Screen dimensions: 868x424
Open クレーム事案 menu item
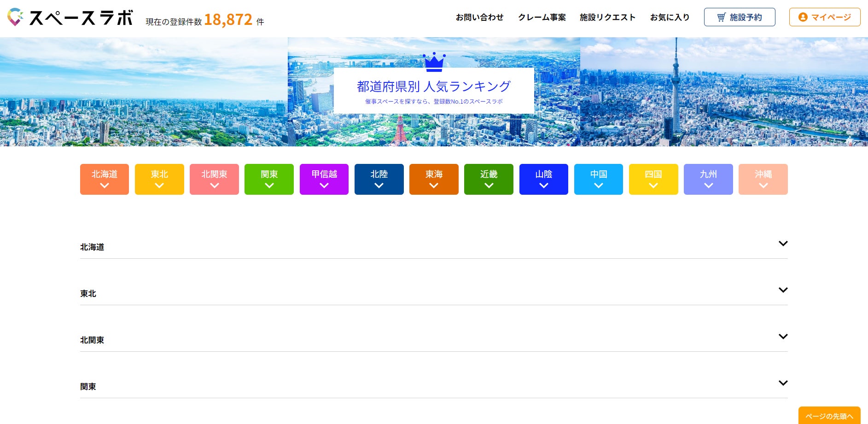click(542, 17)
